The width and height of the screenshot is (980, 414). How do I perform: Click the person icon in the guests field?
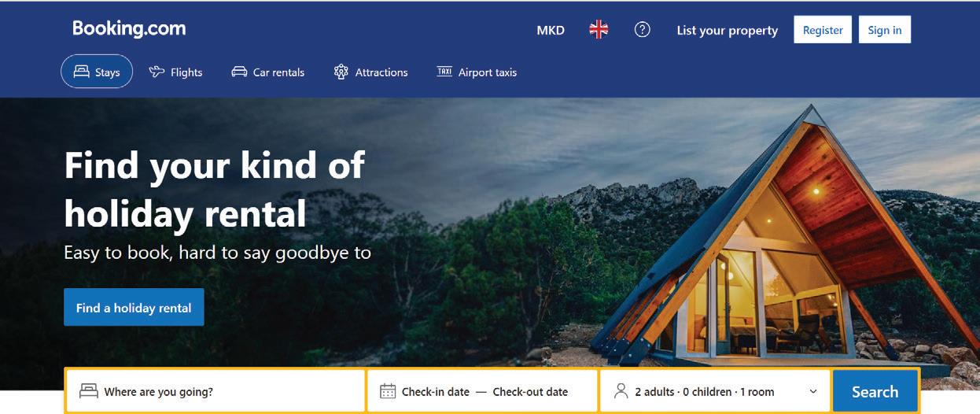(x=621, y=391)
